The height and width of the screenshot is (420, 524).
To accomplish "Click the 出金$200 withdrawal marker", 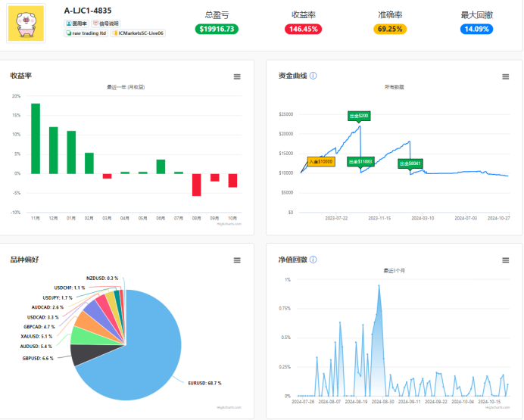I will click(x=359, y=116).
